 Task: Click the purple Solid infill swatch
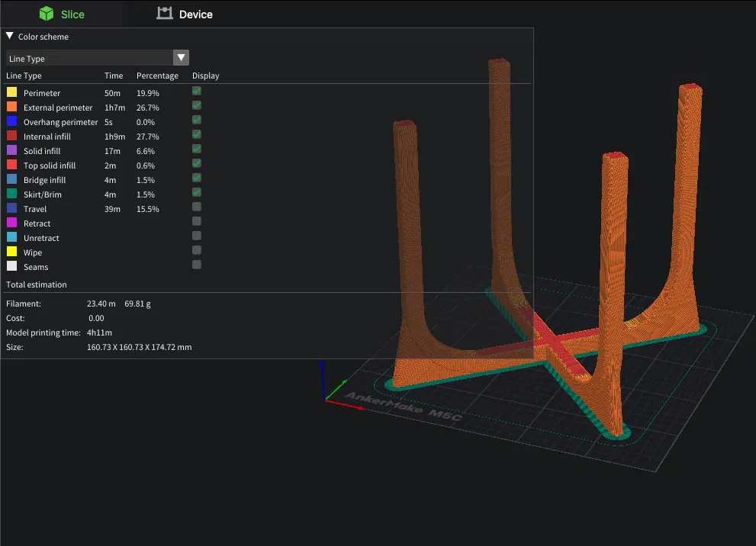click(12, 150)
